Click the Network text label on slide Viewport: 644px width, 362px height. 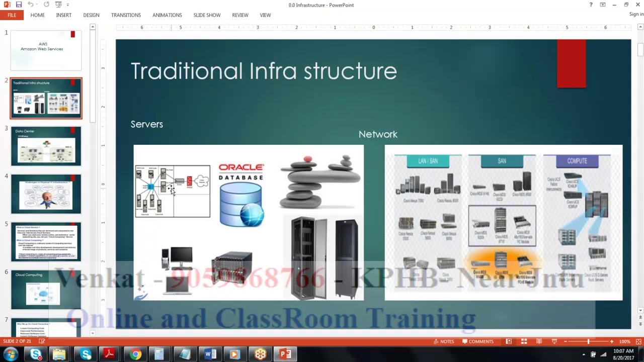coord(378,134)
